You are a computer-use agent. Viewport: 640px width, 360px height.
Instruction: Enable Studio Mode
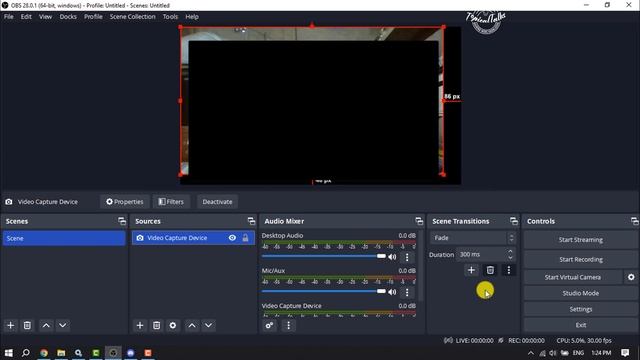click(580, 293)
